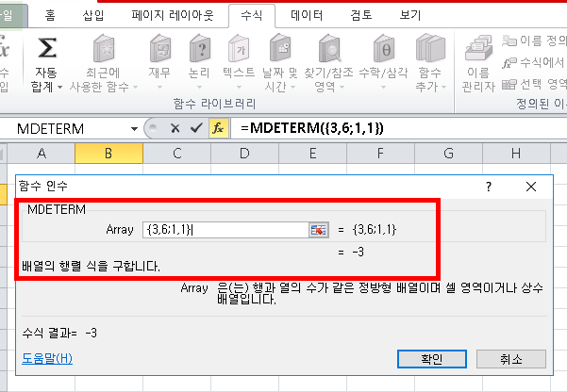Expand the 최근에 사용한 함수 dropdown arrow
Image resolution: width=567 pixels, height=392 pixels.
point(136,87)
